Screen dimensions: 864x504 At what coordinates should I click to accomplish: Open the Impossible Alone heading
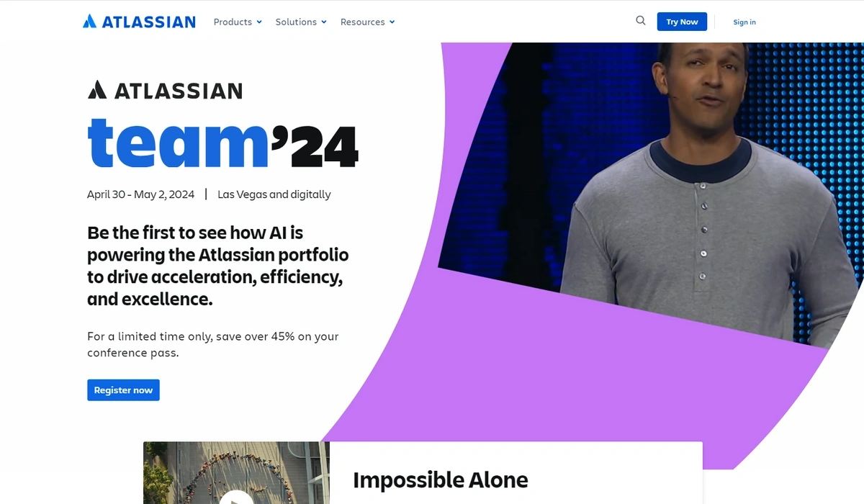click(x=441, y=480)
